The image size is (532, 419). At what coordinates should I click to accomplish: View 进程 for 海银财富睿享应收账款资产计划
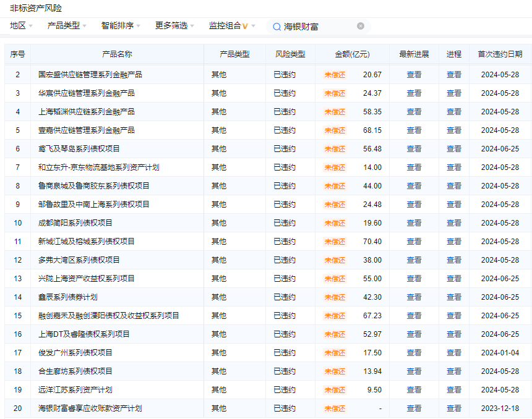[x=454, y=408]
